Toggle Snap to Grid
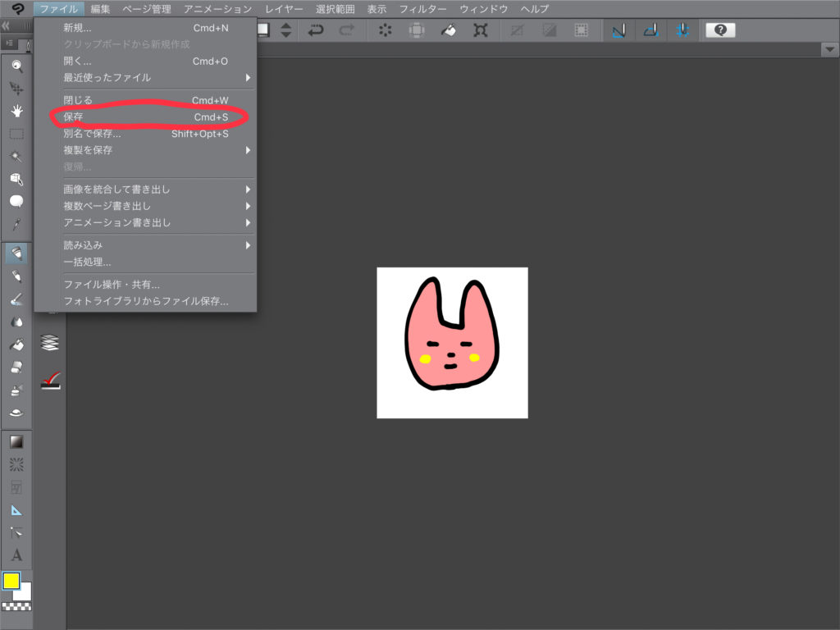This screenshot has height=630, width=840. (x=682, y=30)
